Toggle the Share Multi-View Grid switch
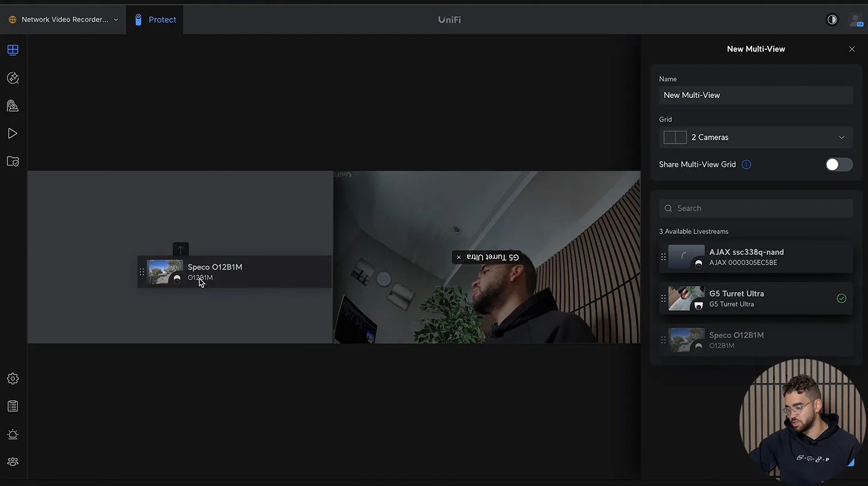The width and height of the screenshot is (868, 486). point(838,165)
